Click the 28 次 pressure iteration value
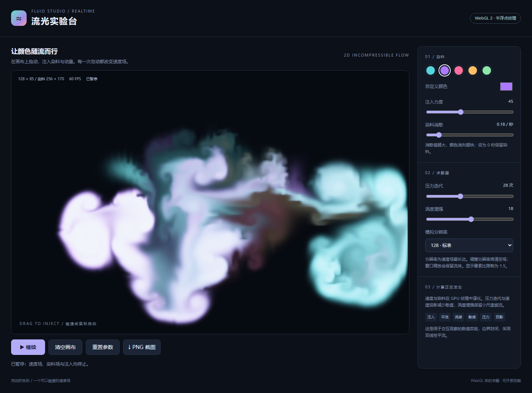The image size is (532, 393). click(x=508, y=185)
